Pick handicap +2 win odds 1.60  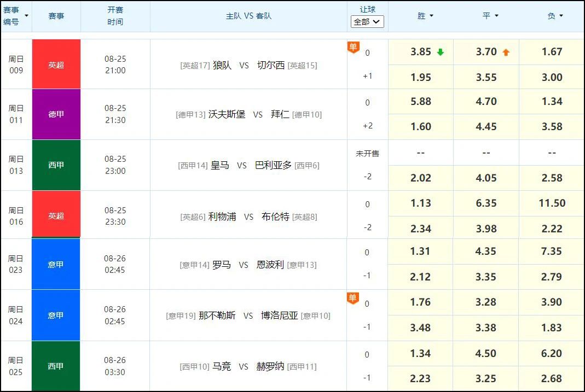(x=421, y=127)
